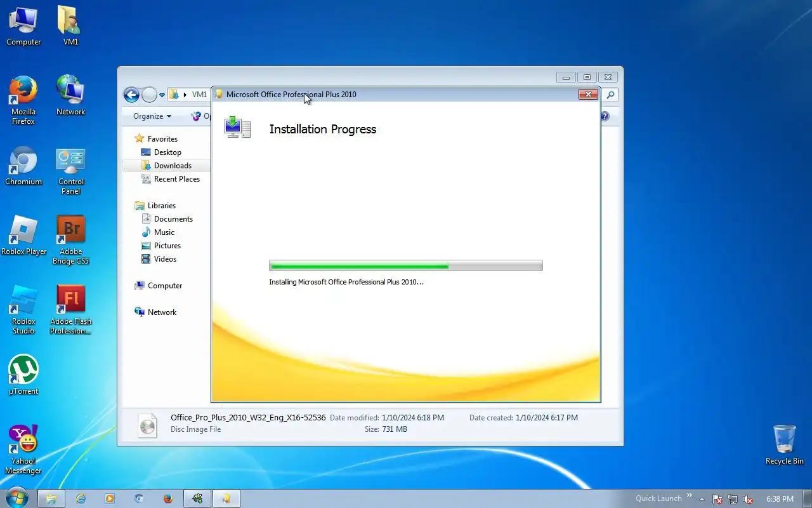Open the Network desktop shortcut
The image size is (812, 508).
pos(70,96)
